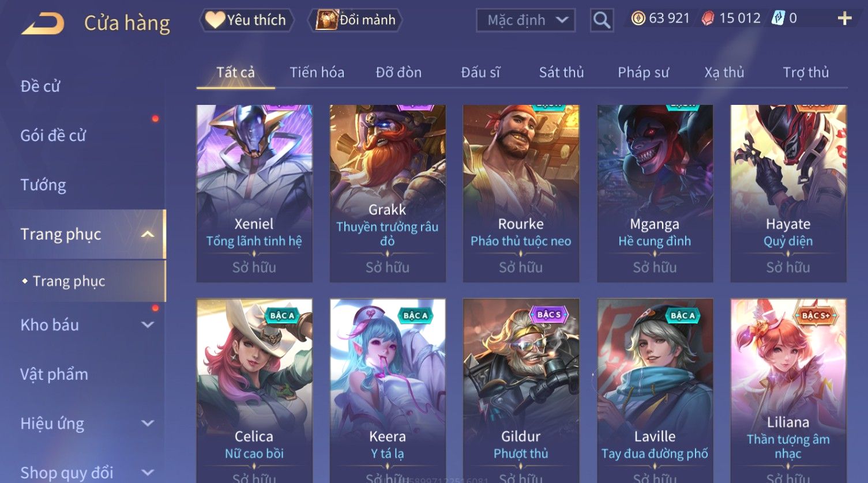The image size is (868, 483).
Task: Switch to the Pháp sư tab
Action: [x=643, y=73]
